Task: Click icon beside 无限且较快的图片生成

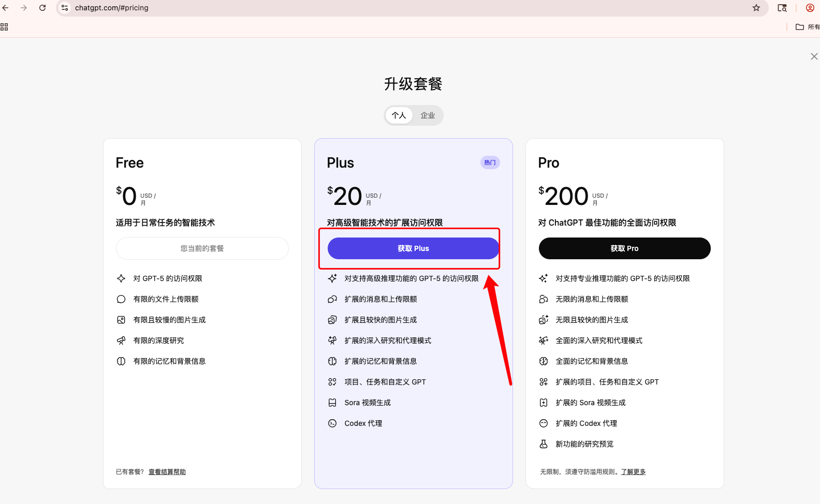Action: pos(544,320)
